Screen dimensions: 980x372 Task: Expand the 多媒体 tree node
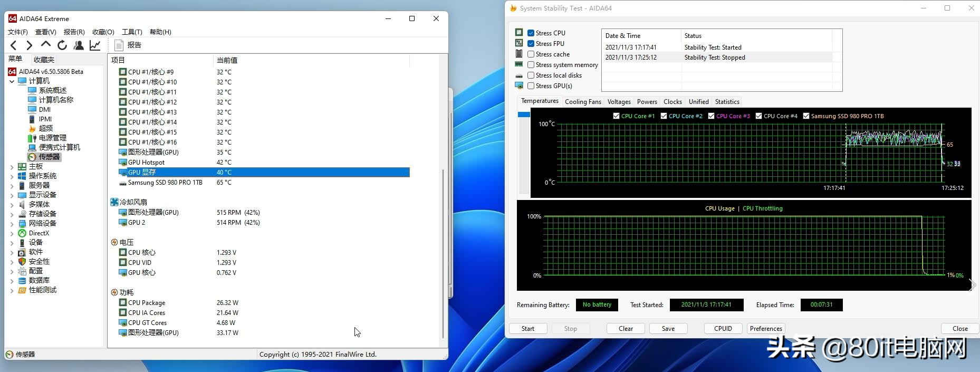pyautogui.click(x=12, y=205)
